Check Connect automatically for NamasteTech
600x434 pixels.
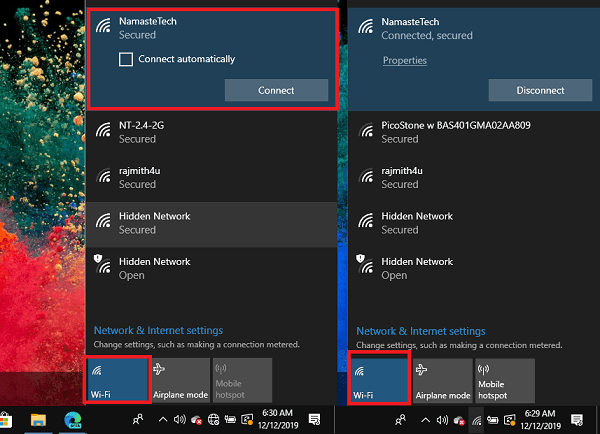tap(126, 59)
